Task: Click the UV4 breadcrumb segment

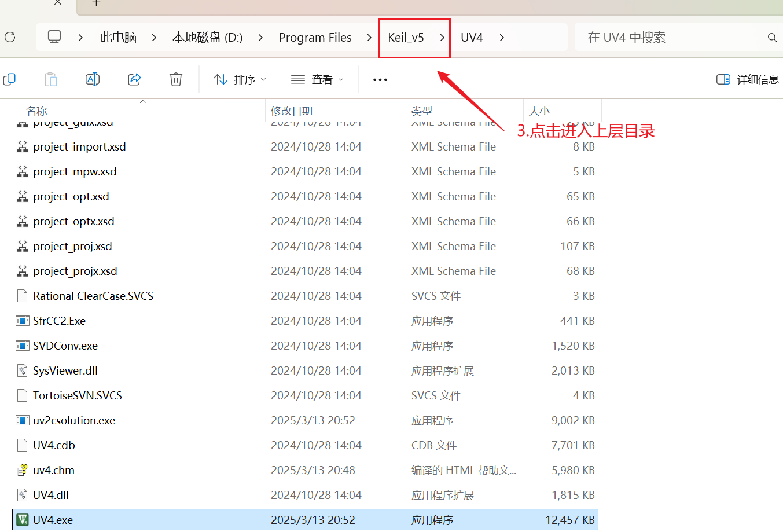Action: click(472, 38)
